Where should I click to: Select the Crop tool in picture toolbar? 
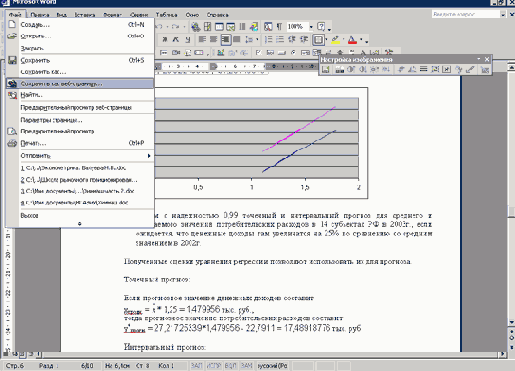[401, 69]
